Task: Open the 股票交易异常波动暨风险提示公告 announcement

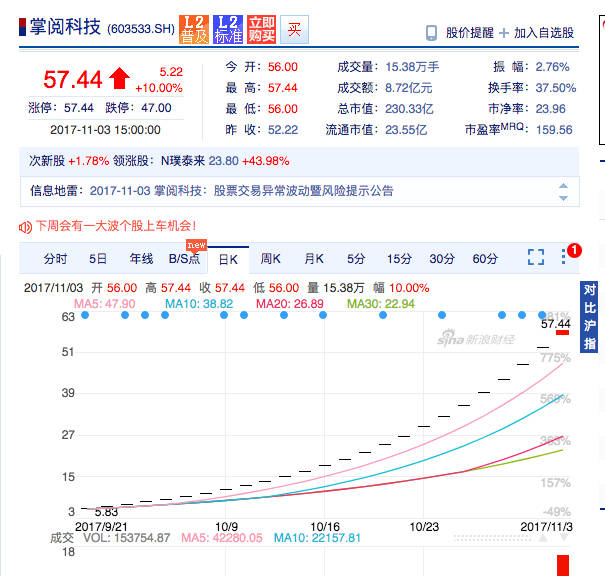Action: [303, 191]
